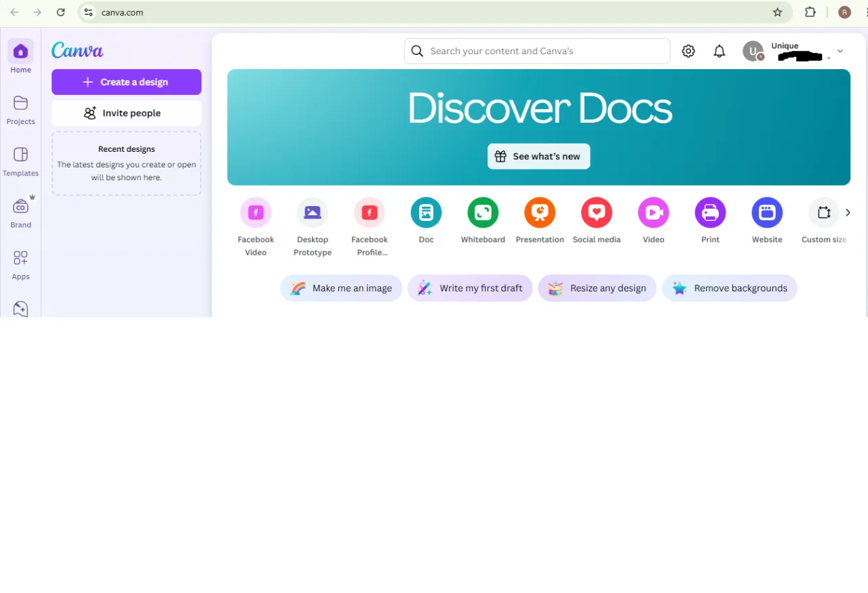Bookmark this page with the star icon
Image resolution: width=868 pixels, height=593 pixels.
pyautogui.click(x=778, y=12)
